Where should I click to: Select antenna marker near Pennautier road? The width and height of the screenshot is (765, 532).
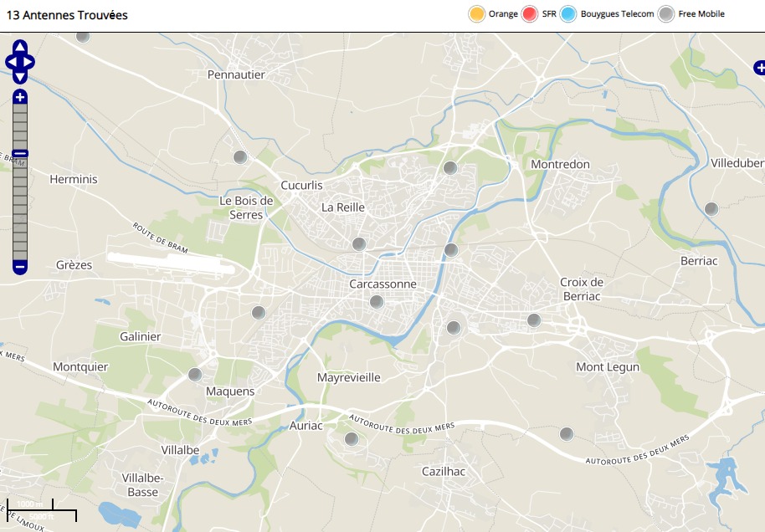(240, 157)
